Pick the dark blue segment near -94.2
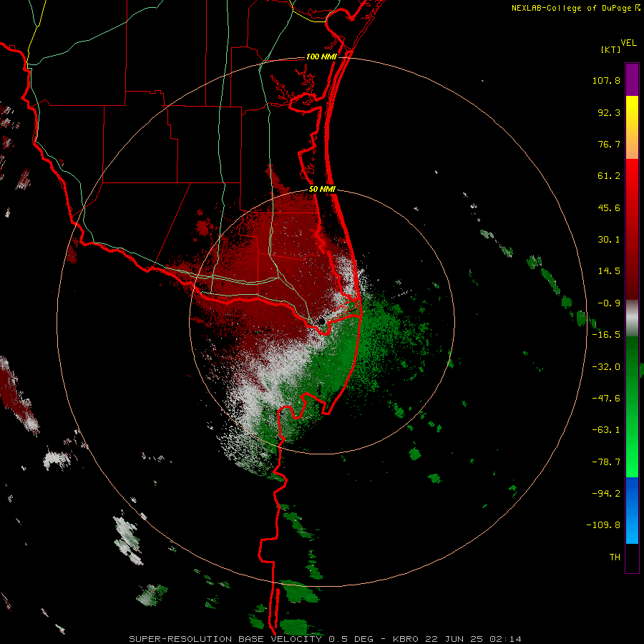 [632, 493]
